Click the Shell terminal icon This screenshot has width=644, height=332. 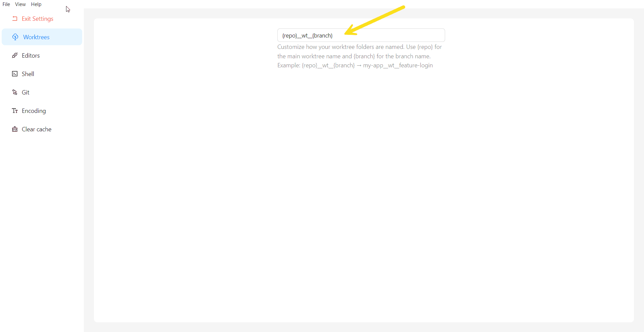(x=15, y=74)
